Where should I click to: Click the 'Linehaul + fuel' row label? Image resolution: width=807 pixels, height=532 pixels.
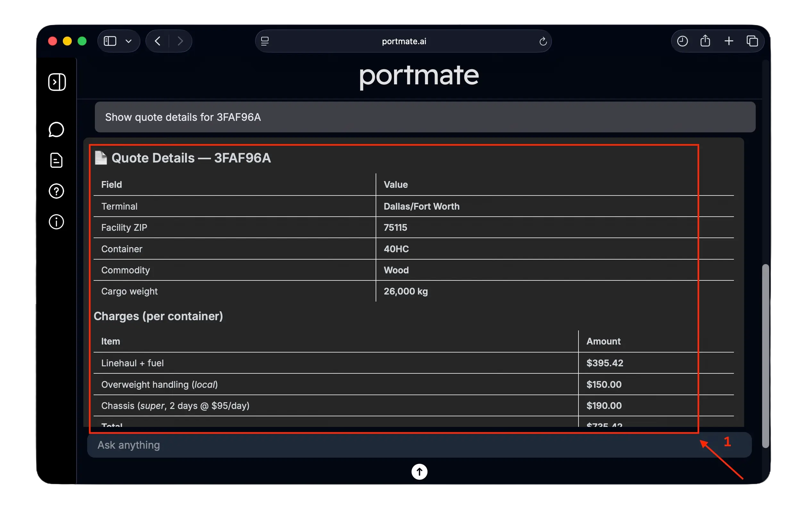coord(132,363)
